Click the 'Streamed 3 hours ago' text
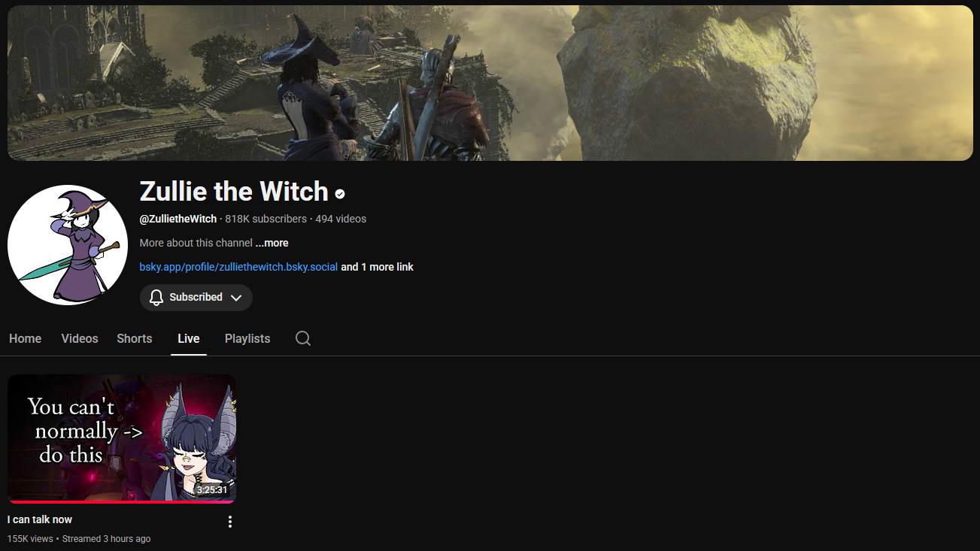Viewport: 980px width, 551px height. pyautogui.click(x=106, y=539)
